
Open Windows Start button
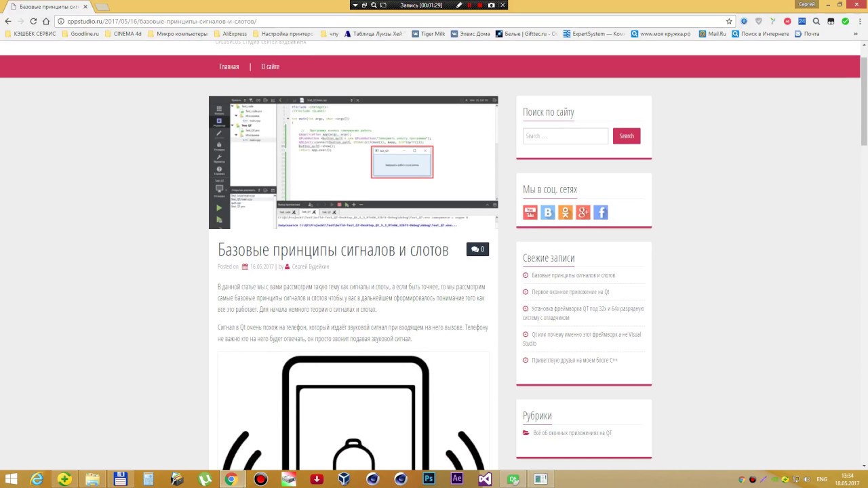(11, 479)
